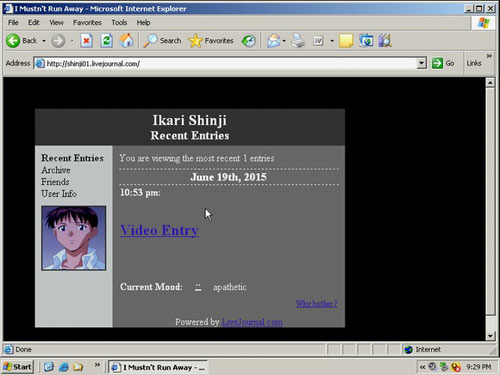
Task: Click the Go button
Action: [443, 63]
